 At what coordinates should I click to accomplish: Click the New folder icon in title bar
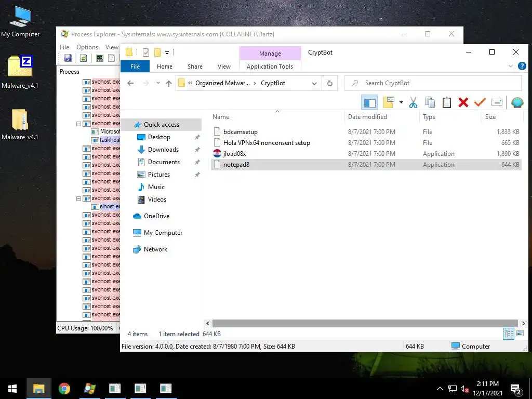point(157,52)
